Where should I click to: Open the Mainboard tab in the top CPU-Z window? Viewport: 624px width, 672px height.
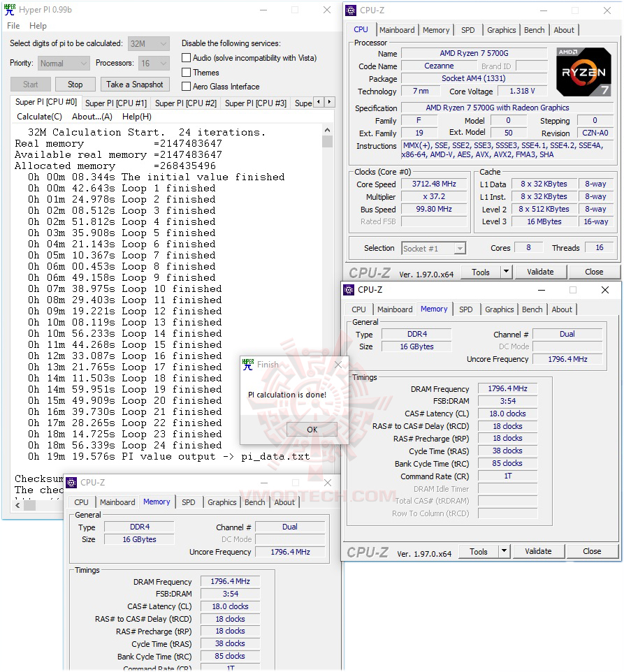coord(397,30)
